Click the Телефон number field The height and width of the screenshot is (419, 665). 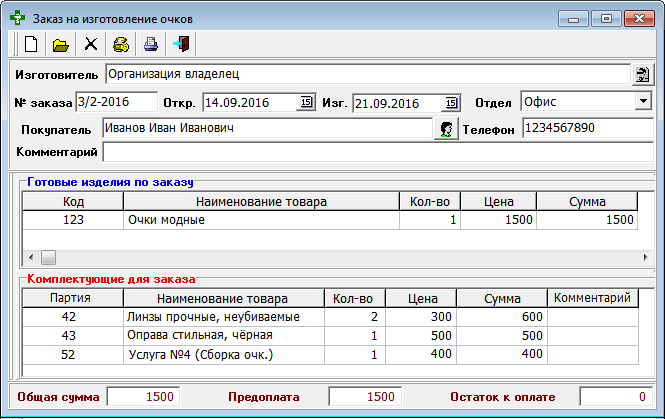588,128
